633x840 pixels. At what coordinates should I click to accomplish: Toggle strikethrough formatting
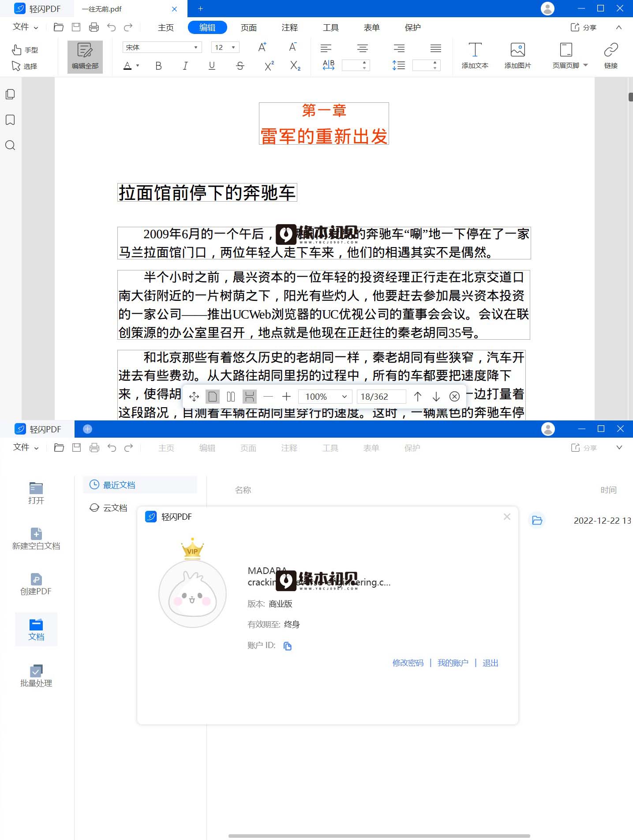(x=240, y=66)
